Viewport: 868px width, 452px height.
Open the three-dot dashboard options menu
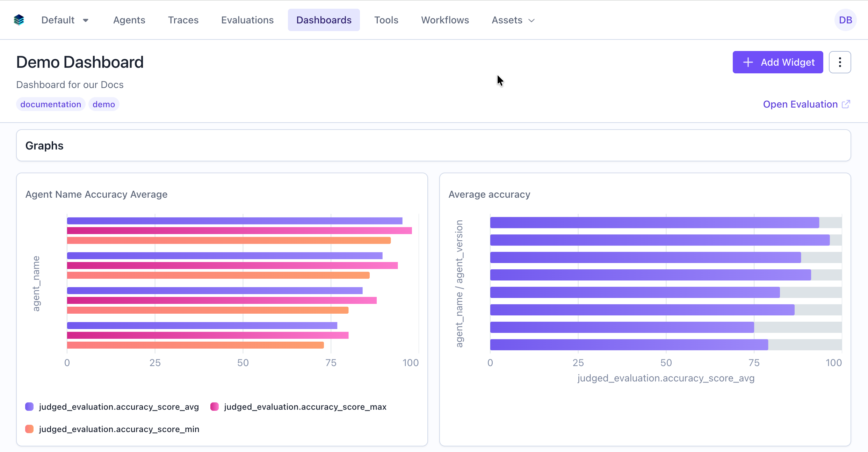tap(840, 62)
